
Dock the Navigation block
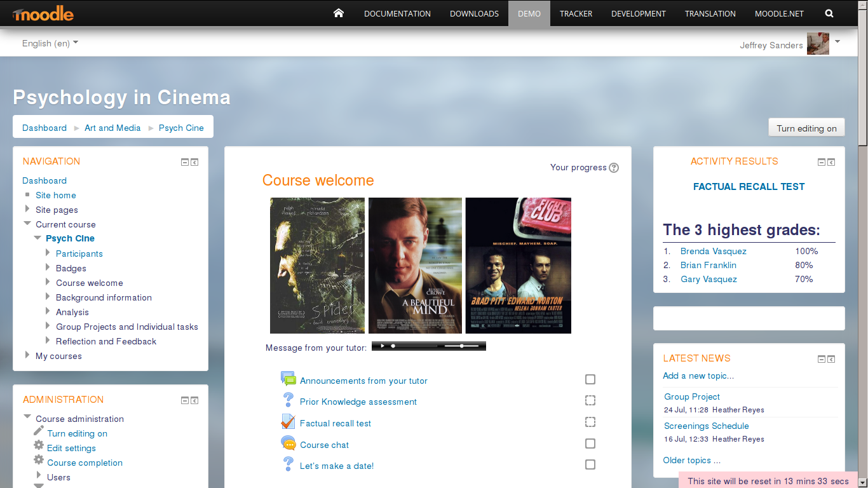(194, 162)
